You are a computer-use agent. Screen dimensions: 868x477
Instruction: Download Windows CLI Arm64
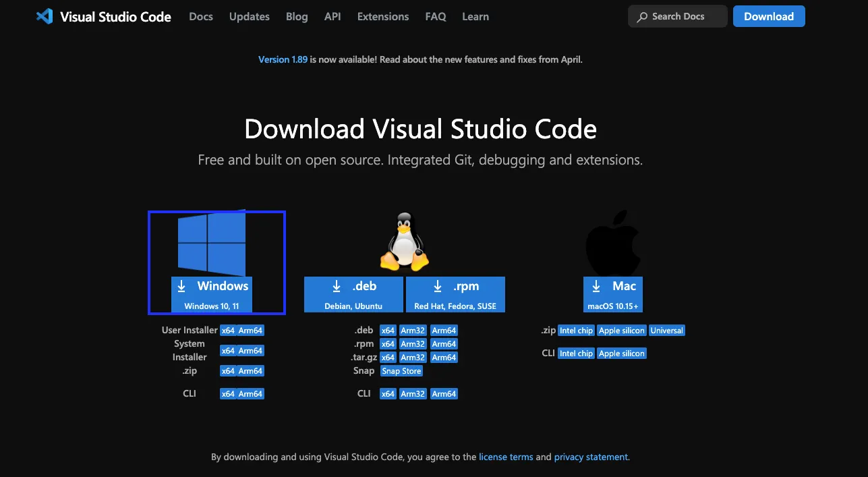[x=250, y=394]
